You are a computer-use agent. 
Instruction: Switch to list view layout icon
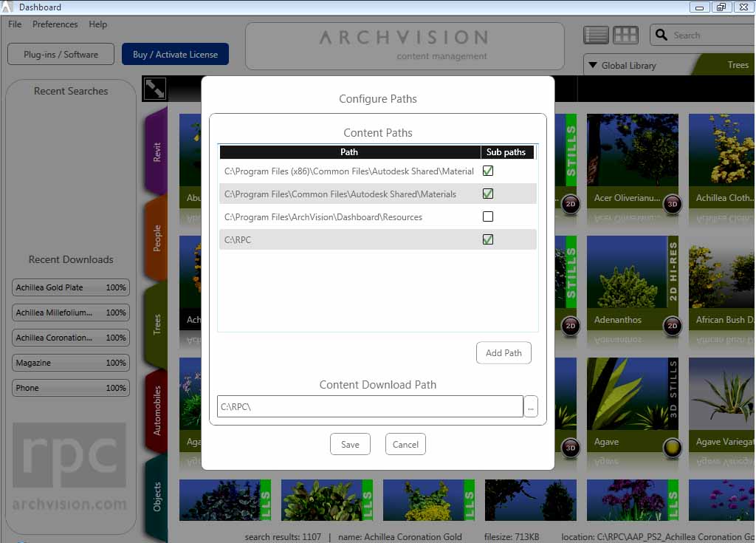click(x=596, y=35)
